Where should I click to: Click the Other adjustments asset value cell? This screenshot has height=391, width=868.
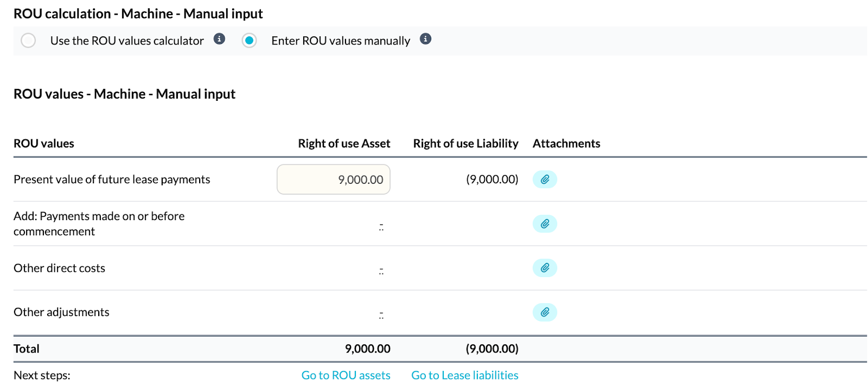[x=381, y=315]
